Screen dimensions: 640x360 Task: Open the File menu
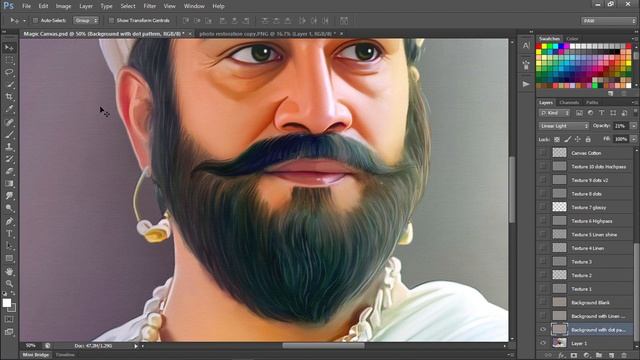pos(27,6)
